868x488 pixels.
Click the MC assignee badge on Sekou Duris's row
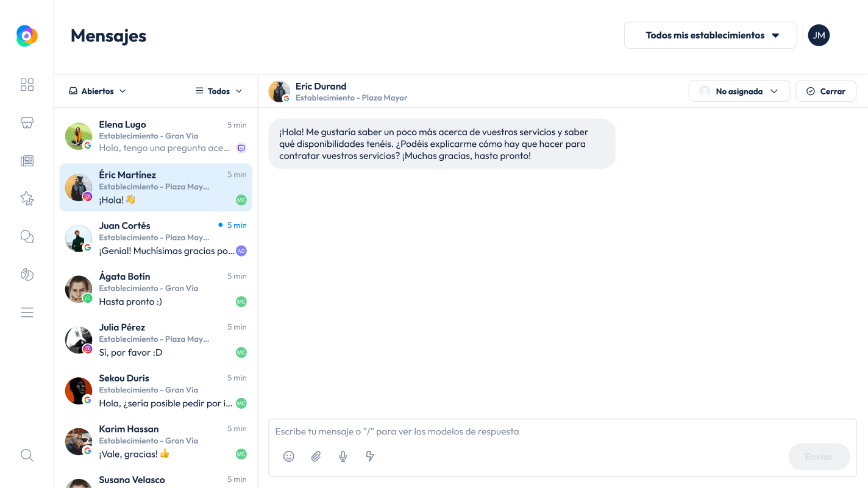click(241, 403)
